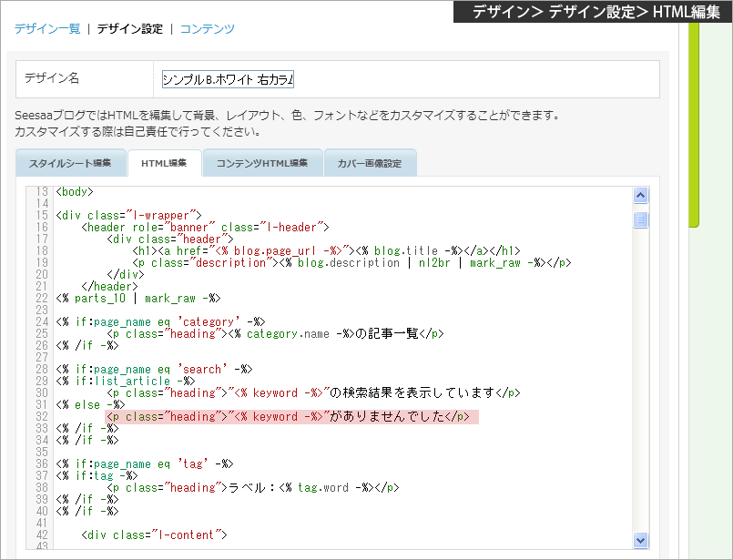The height and width of the screenshot is (560, 733).
Task: Click the if:list_article line 29
Action: tap(126, 381)
